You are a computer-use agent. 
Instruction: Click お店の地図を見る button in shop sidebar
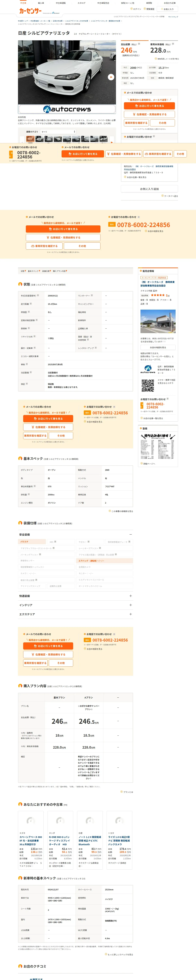pos(158,347)
